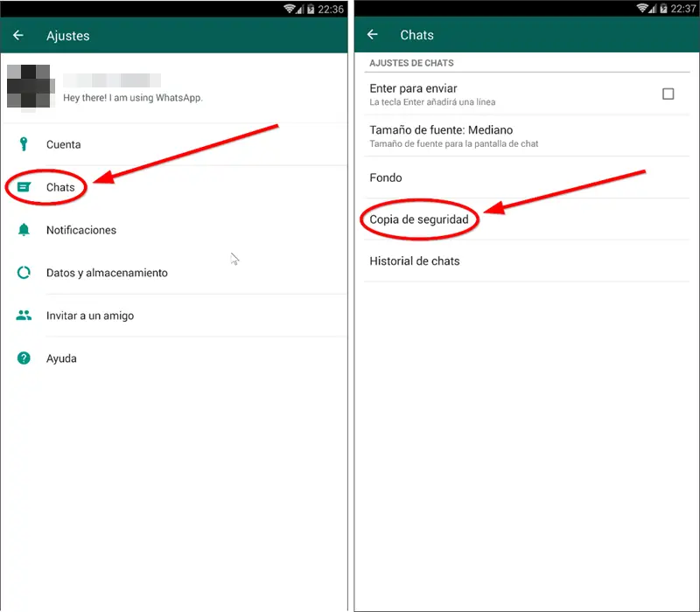Open Datos y almacenamiento settings
The width and height of the screenshot is (700, 612).
(x=174, y=273)
